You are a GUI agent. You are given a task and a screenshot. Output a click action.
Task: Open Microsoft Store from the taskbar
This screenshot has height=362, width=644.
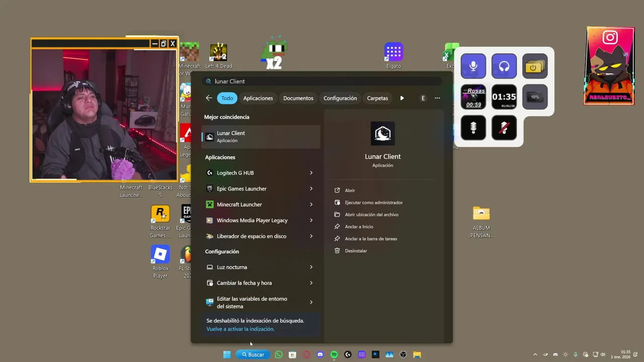292,354
